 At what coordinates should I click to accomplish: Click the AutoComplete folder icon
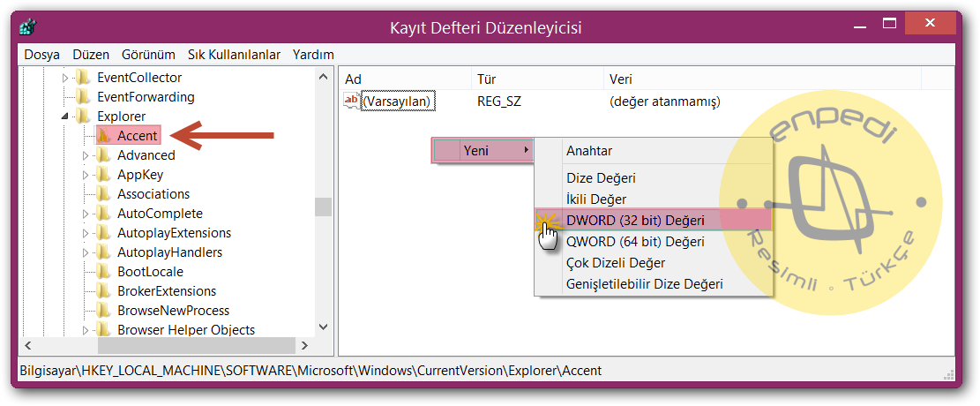click(103, 214)
